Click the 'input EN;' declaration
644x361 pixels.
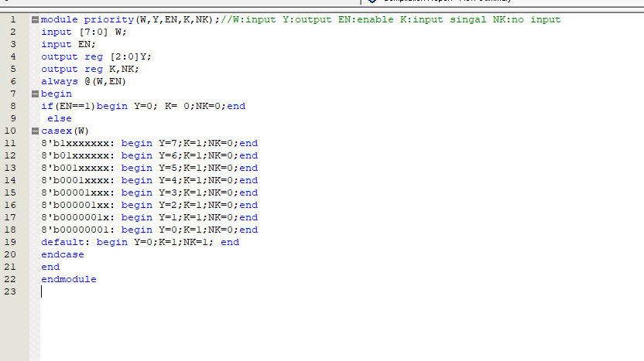[x=68, y=44]
